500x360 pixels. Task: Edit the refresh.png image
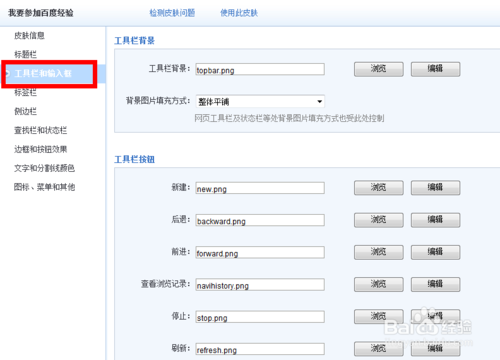435,349
